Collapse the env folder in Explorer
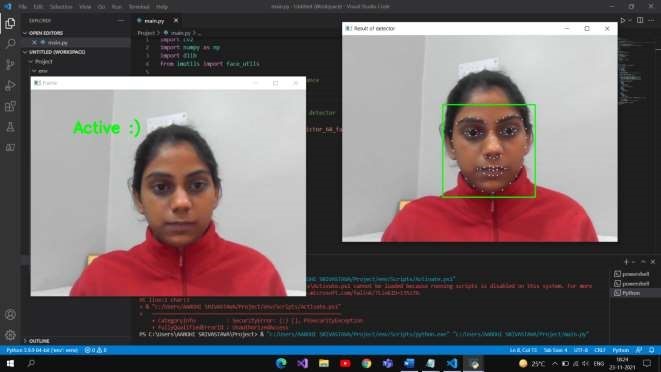Viewport: 661px width, 372px height. tap(40, 71)
